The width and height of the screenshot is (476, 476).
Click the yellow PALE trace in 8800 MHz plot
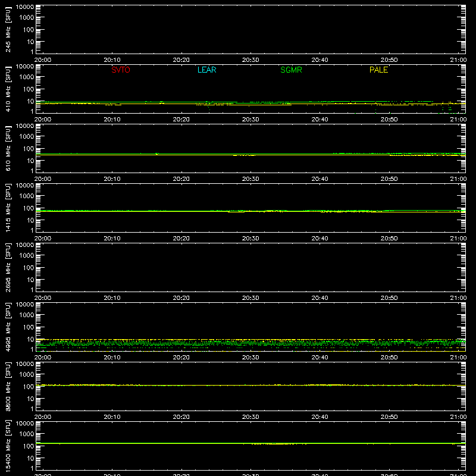coord(250,385)
